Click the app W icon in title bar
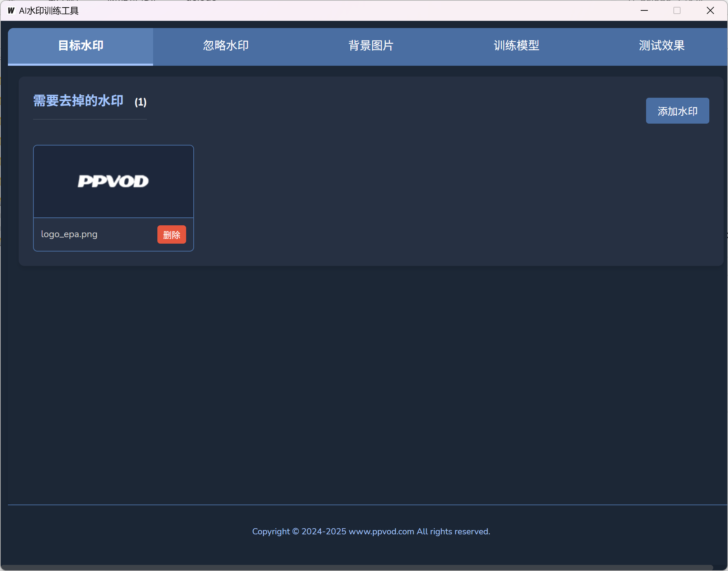The height and width of the screenshot is (571, 728). [11, 10]
